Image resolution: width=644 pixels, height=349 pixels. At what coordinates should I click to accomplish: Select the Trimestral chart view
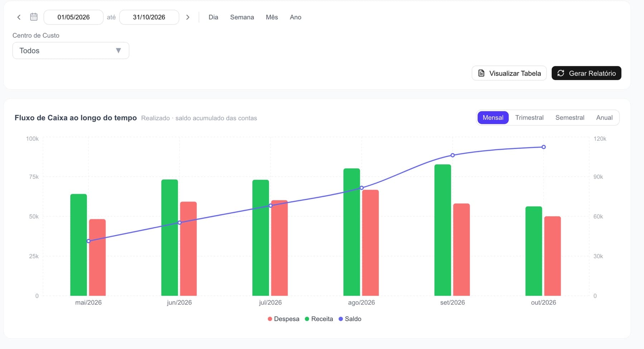pyautogui.click(x=529, y=117)
